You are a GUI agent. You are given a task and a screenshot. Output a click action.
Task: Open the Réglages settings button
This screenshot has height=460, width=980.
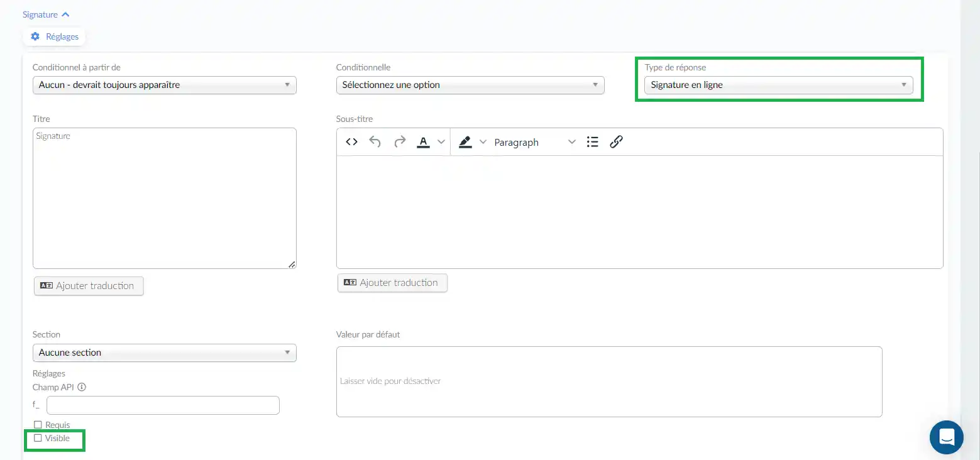[55, 36]
